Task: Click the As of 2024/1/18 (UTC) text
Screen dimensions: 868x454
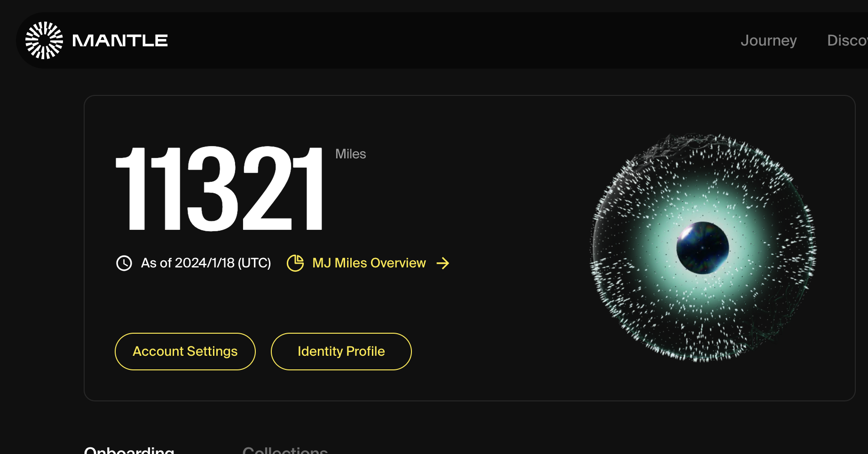Action: 206,263
